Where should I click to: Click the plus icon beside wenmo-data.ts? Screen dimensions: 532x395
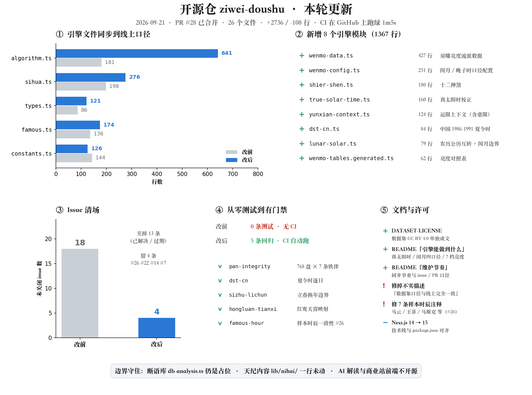click(302, 56)
